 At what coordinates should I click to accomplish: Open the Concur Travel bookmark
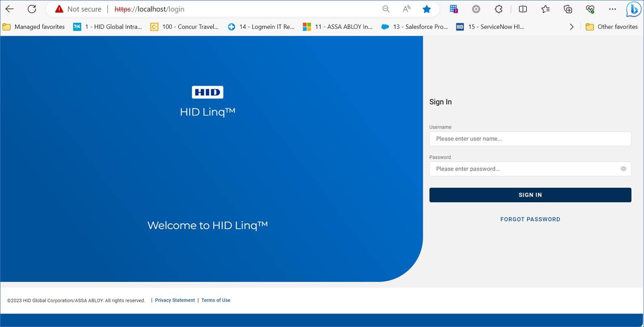pyautogui.click(x=184, y=27)
